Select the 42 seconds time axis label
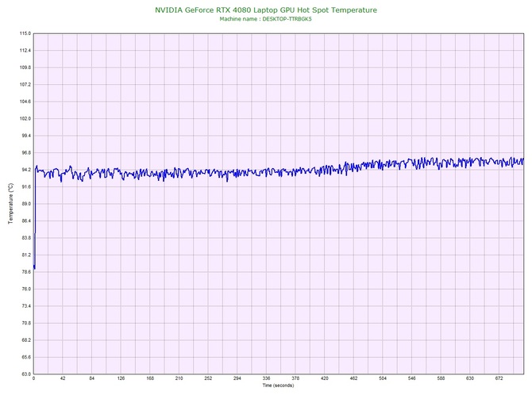The width and height of the screenshot is (532, 399). 63,378
